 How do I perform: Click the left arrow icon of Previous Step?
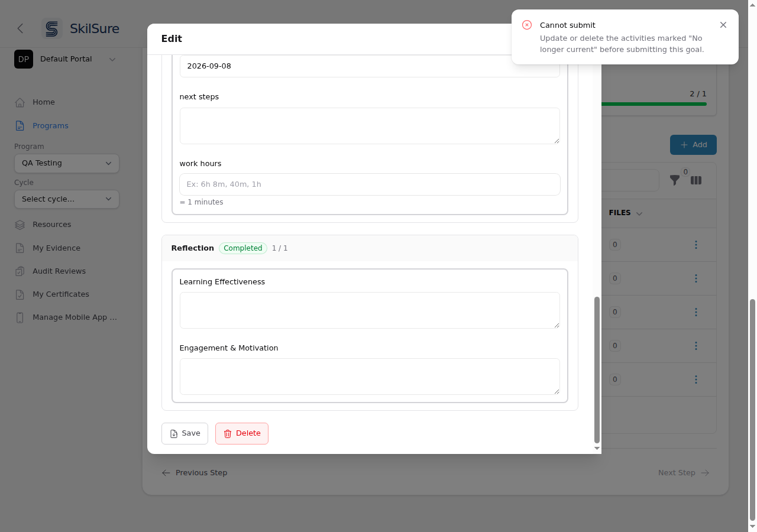166,473
